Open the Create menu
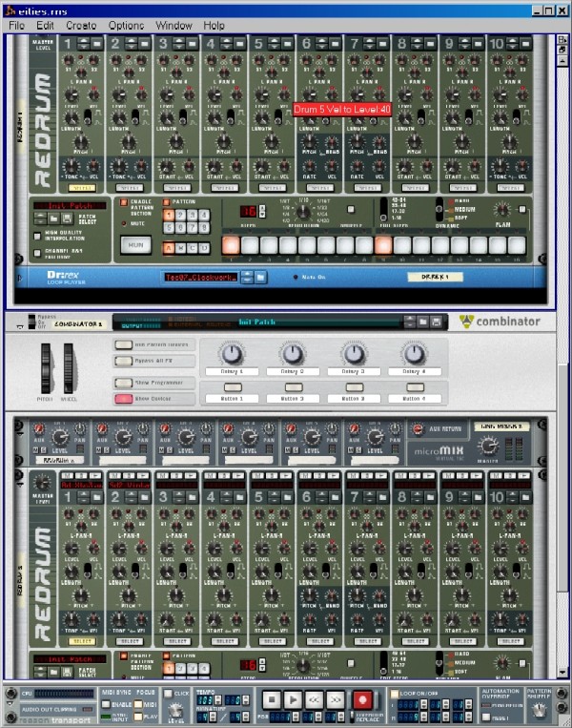 pyautogui.click(x=81, y=26)
